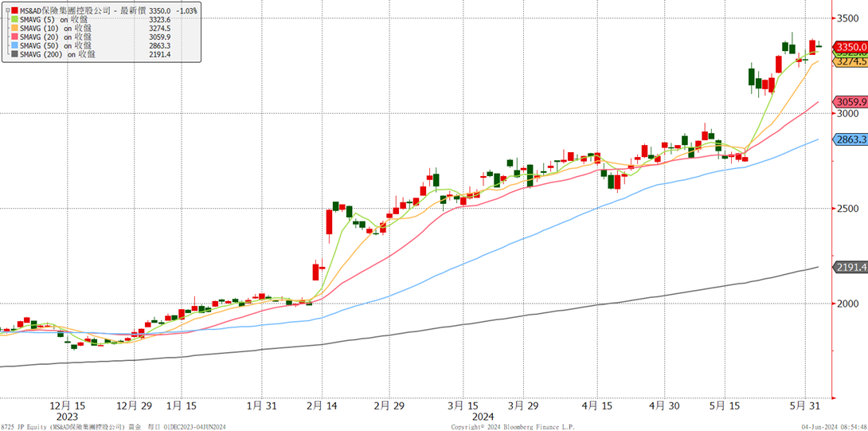Click the legend value 2191.4
The image size is (868, 431).
[x=159, y=54]
